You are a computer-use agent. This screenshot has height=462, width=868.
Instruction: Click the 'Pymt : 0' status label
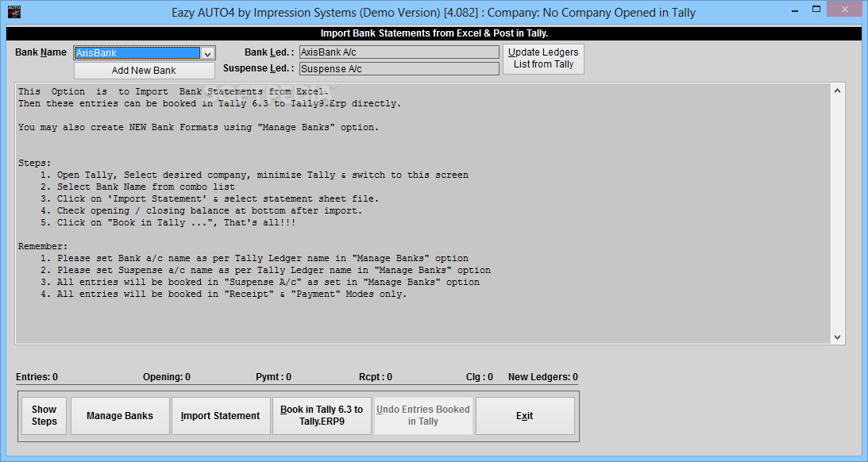tap(273, 377)
